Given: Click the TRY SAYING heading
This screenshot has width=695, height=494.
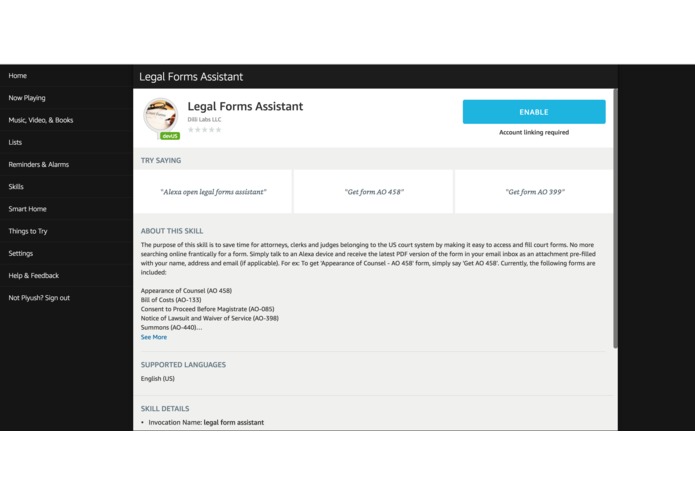Looking at the screenshot, I should point(161,160).
